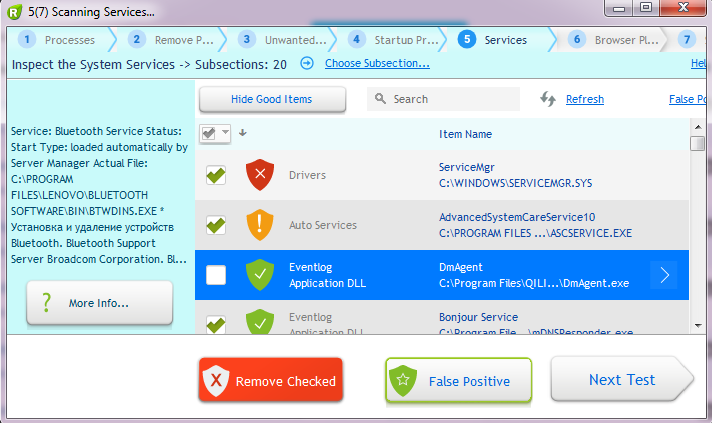Viewport: 712px width, 423px height.
Task: Uncheck the AdvancedSystemCareService10 checkbox
Action: [216, 225]
